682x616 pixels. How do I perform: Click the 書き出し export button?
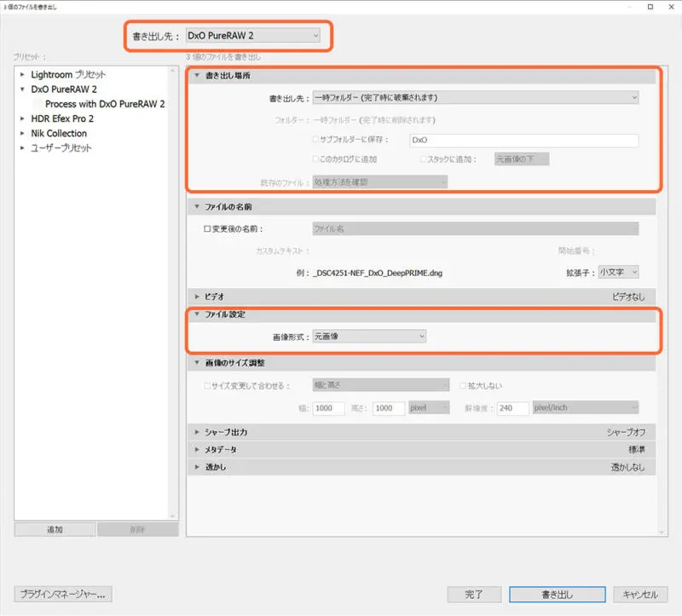pos(558,594)
